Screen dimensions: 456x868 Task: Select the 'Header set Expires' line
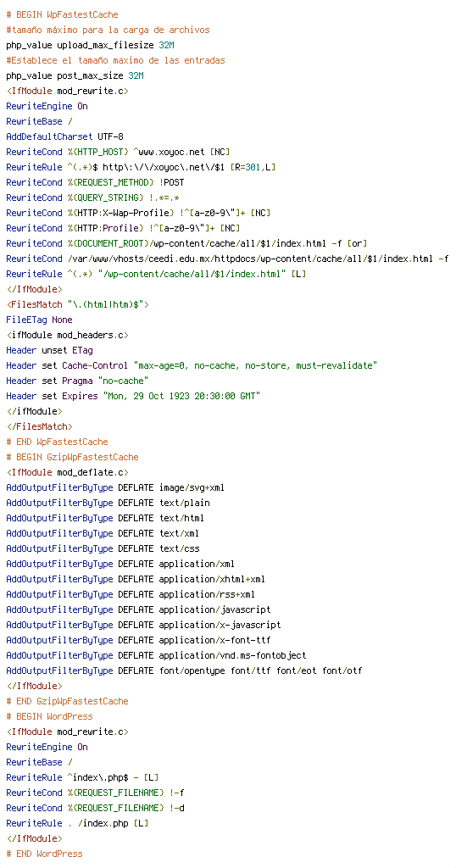[x=133, y=397]
